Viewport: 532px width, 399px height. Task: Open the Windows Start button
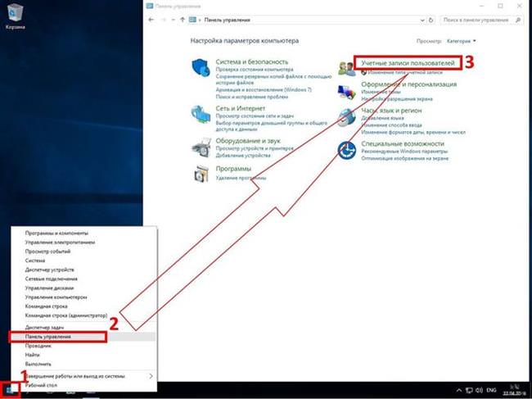[x=10, y=390]
